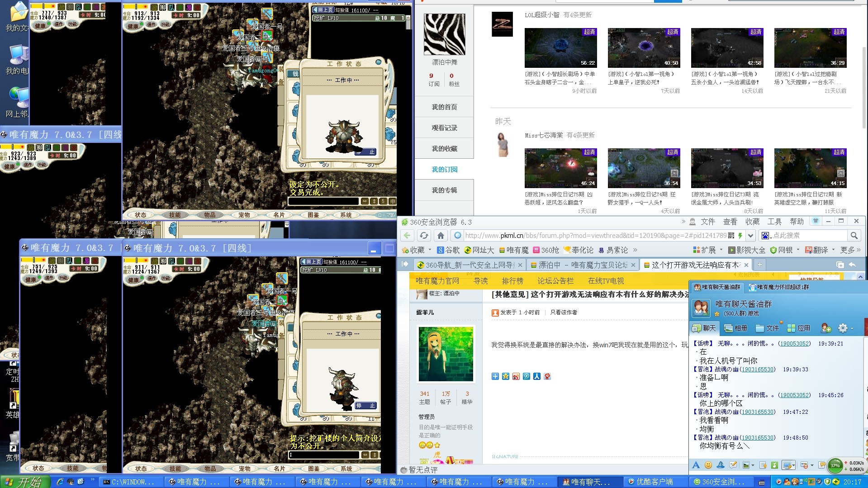The image size is (868, 488).
Task: Open first LOL超级小智 video thumbnail
Action: coord(560,48)
